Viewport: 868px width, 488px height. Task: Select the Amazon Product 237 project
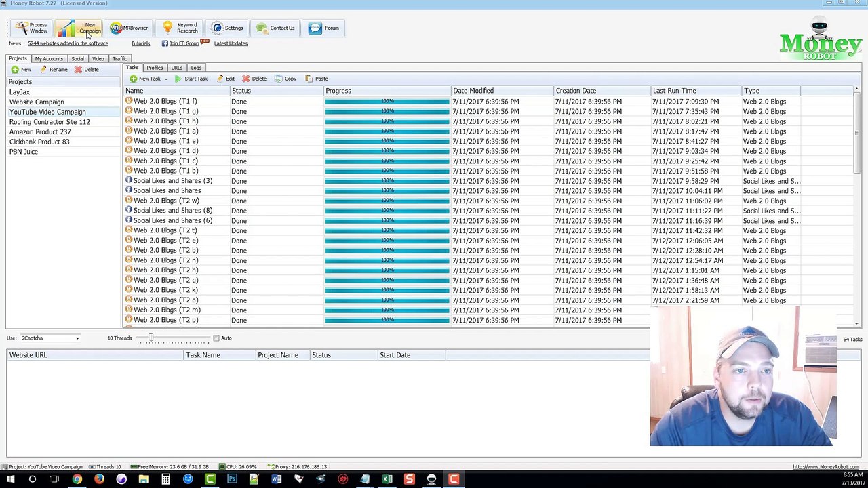[64, 132]
